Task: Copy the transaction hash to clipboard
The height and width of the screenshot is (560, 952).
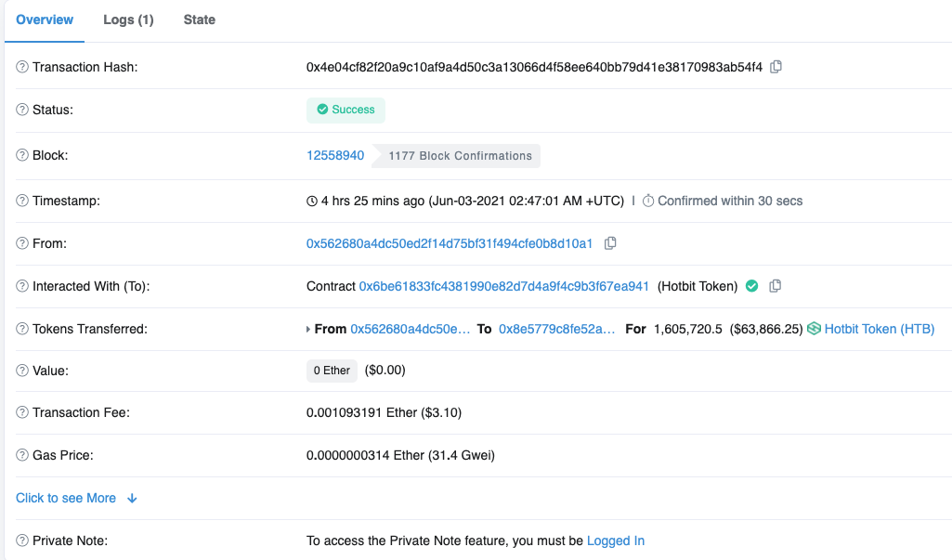Action: tap(776, 67)
